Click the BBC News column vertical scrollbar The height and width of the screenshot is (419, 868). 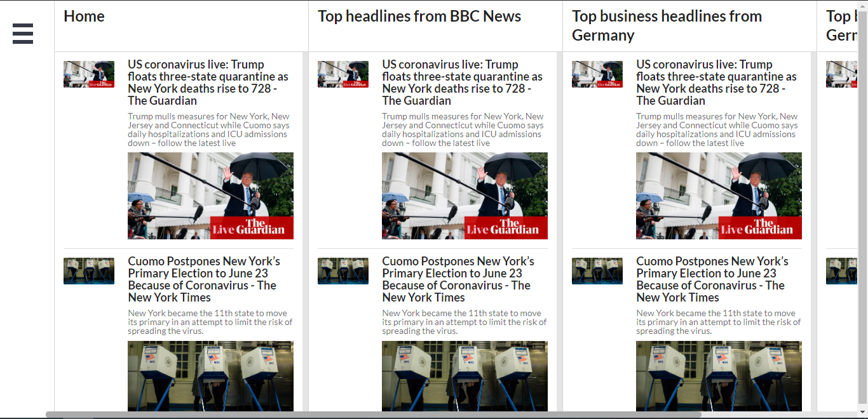click(x=559, y=231)
